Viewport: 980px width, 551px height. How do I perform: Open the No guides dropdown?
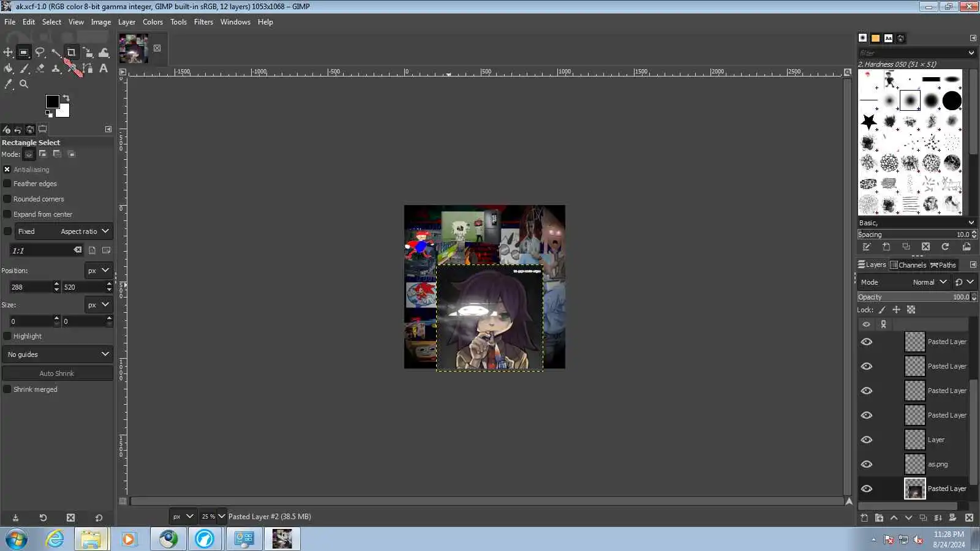pyautogui.click(x=58, y=354)
